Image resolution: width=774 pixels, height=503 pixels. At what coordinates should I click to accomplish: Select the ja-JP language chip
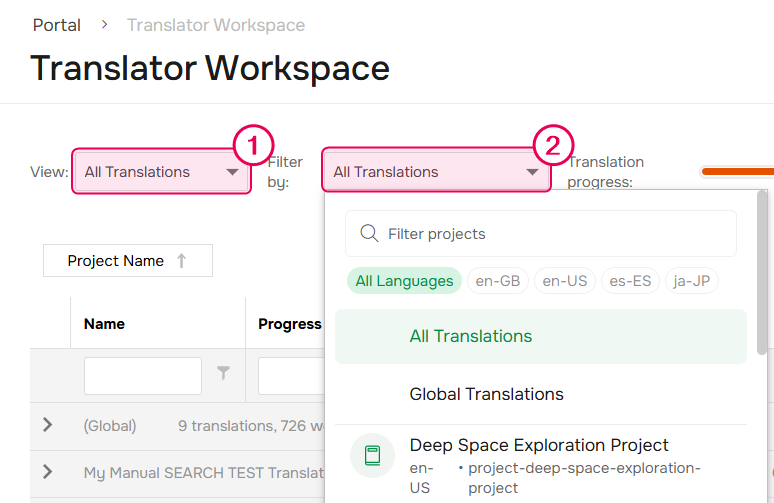pyautogui.click(x=692, y=281)
